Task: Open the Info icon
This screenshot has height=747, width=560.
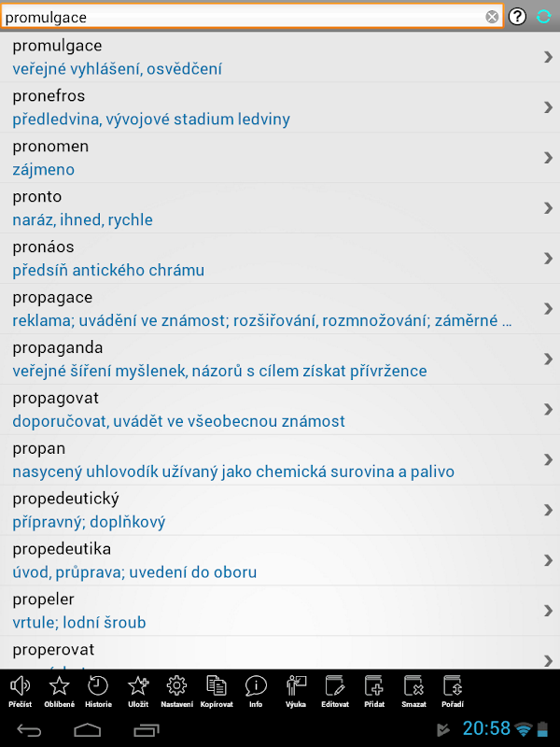Action: pos(256,689)
